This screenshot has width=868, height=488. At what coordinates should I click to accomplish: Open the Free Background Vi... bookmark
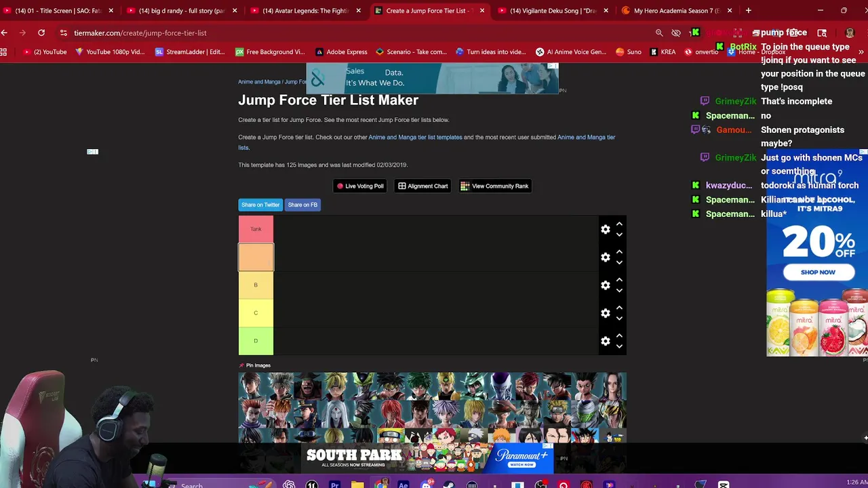click(x=270, y=52)
